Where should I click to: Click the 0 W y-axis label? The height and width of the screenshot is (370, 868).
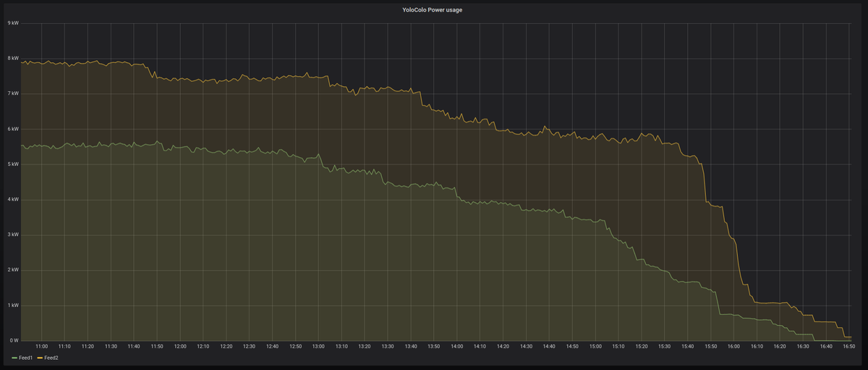pyautogui.click(x=14, y=340)
